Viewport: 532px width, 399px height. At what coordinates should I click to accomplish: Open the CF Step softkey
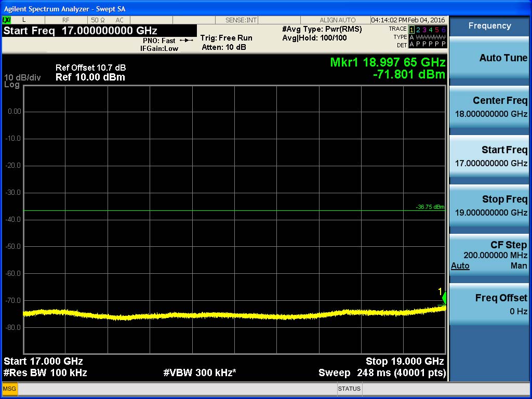pyautogui.click(x=489, y=255)
